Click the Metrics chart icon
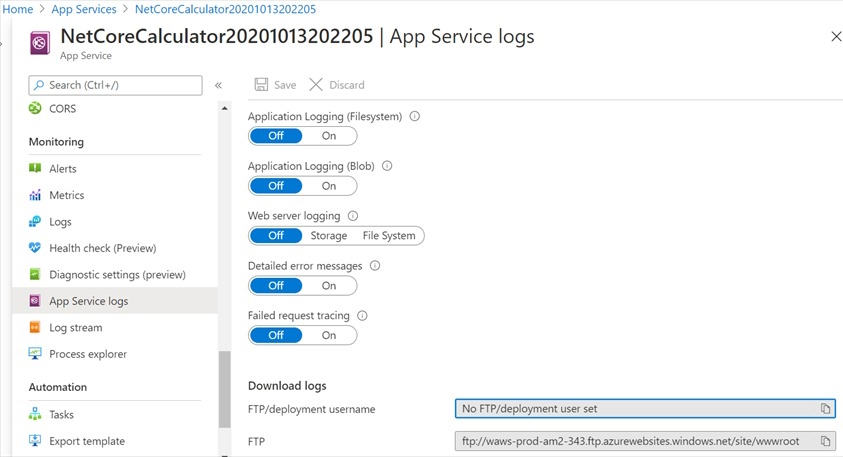Screen dimensions: 843x457 point(35,195)
